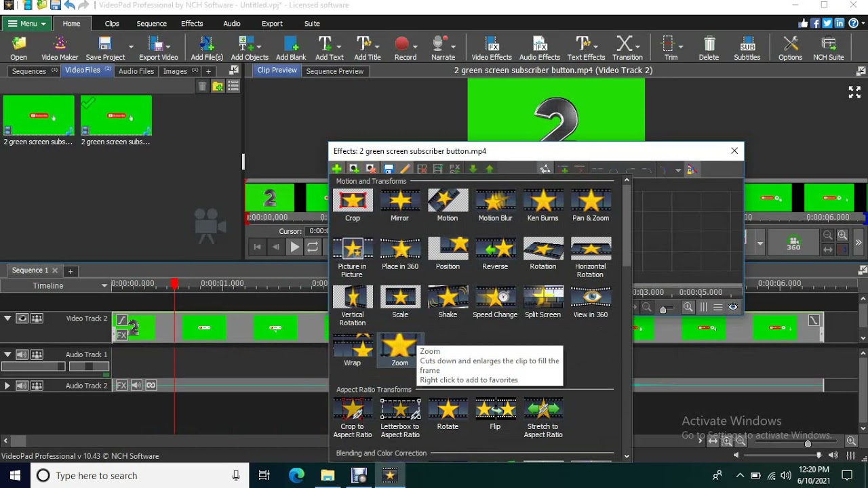Click Add Text button
The image size is (868, 488).
[x=329, y=49]
